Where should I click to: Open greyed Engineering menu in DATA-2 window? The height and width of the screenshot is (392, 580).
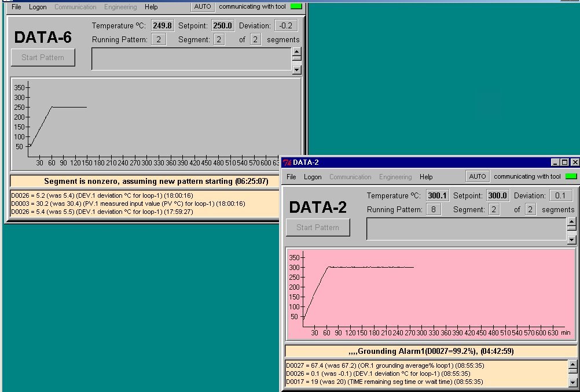coord(395,176)
